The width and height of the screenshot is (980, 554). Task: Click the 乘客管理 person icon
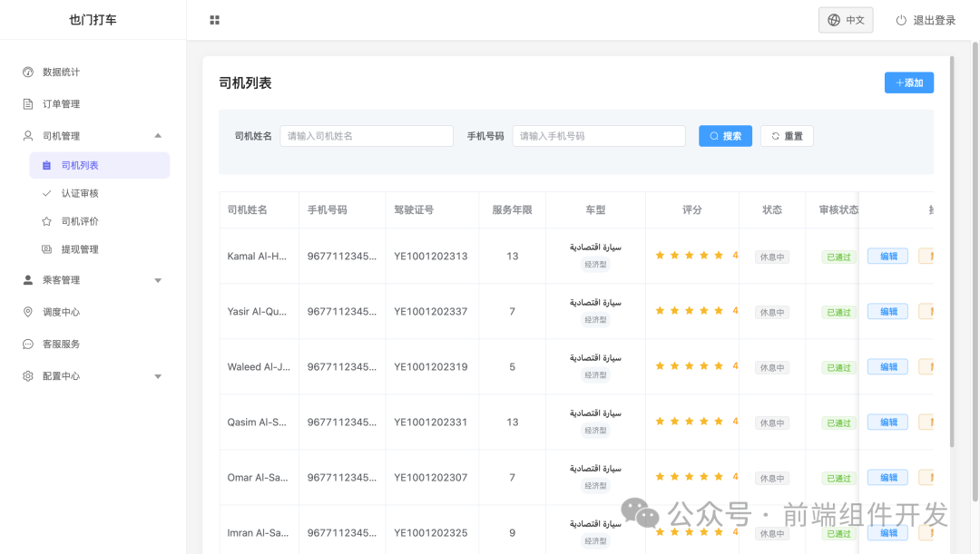[x=26, y=279]
